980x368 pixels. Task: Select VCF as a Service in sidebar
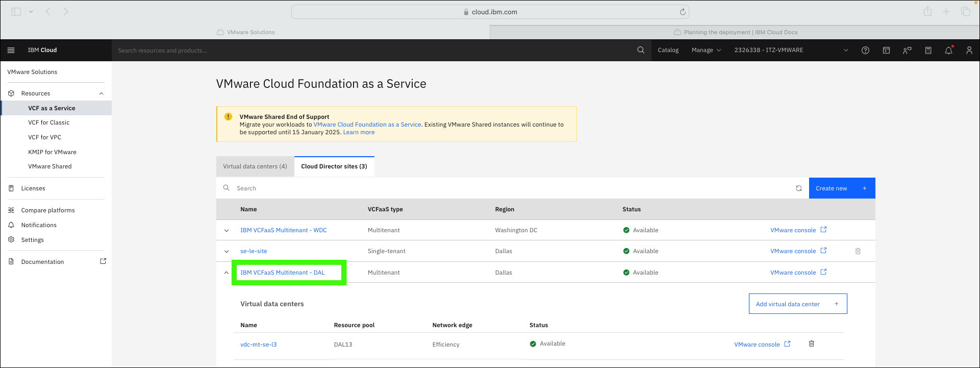(x=57, y=108)
